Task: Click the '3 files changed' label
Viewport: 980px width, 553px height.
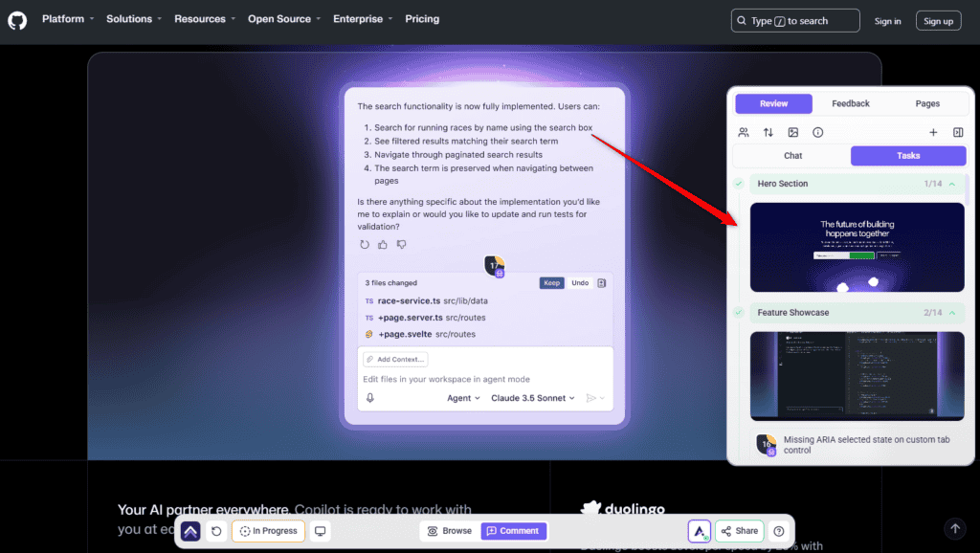Action: 390,283
